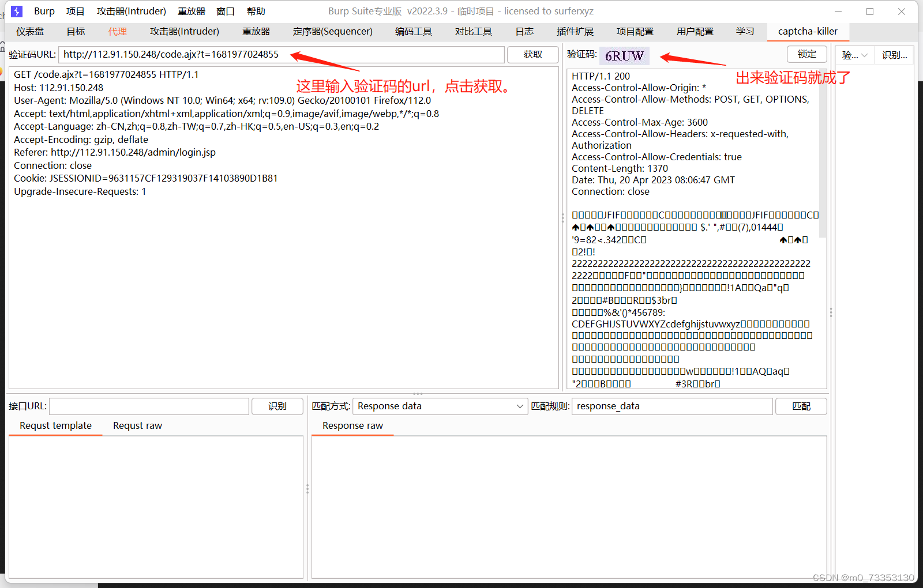Click the 匹配规则 response_data field
The height and width of the screenshot is (588, 923).
pos(672,406)
